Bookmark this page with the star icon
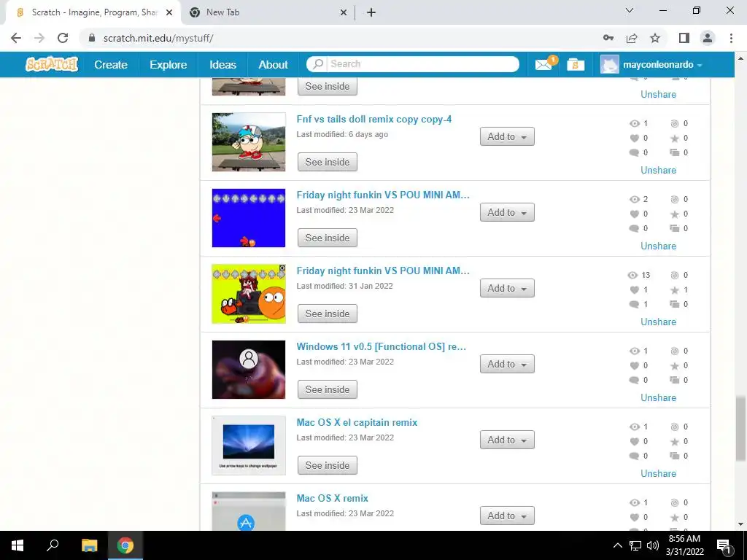The height and width of the screenshot is (560, 747). 655,38
